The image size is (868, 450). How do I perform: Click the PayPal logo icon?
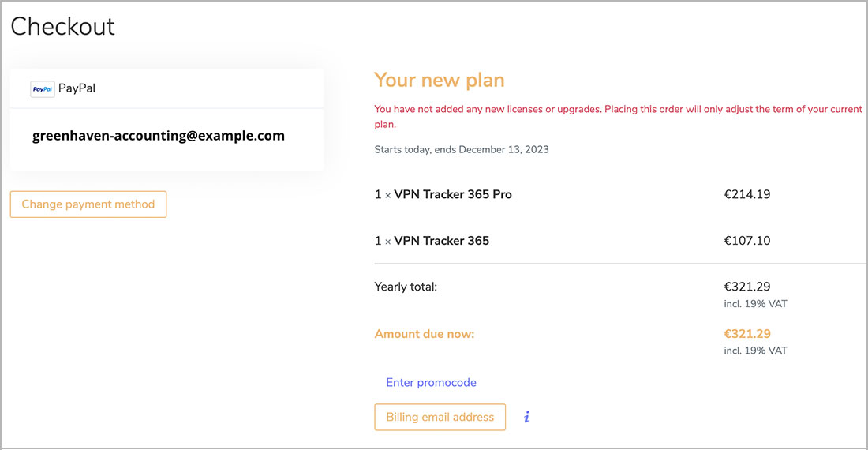click(42, 89)
